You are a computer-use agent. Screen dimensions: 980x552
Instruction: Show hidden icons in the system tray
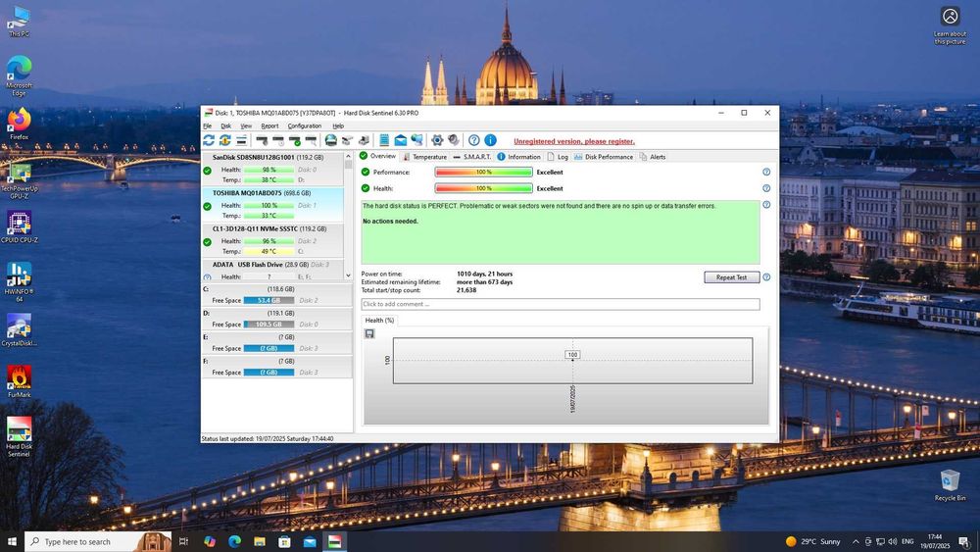point(856,541)
